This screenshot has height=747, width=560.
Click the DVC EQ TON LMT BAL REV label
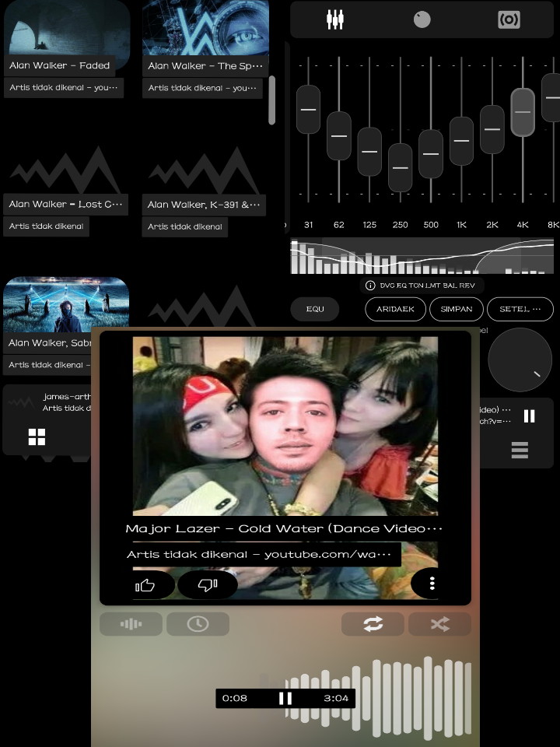pos(427,286)
